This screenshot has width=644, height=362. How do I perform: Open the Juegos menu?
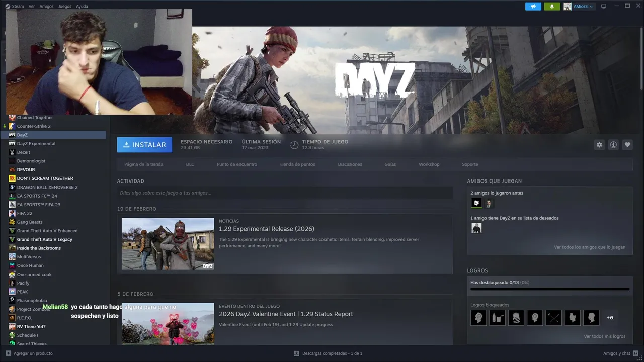(x=65, y=6)
